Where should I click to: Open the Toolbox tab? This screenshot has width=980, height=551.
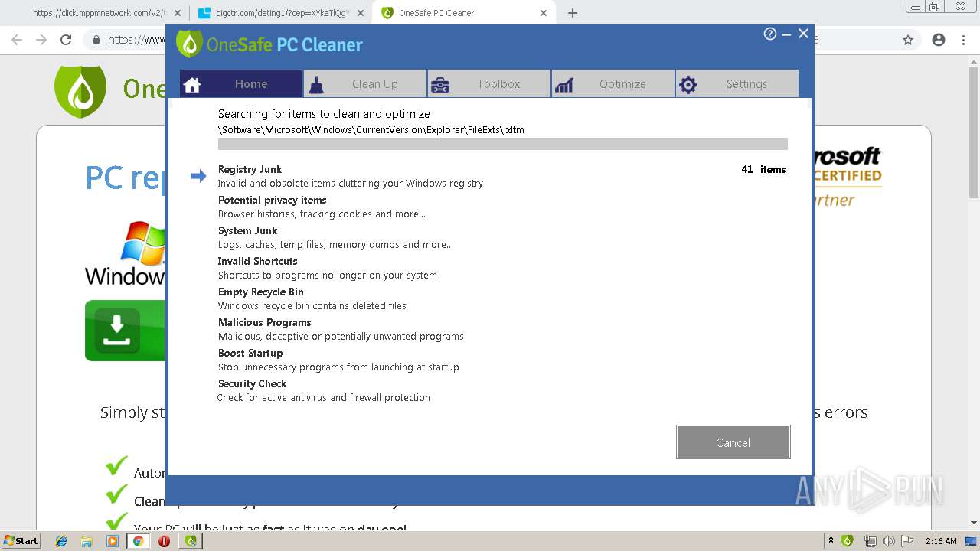(489, 84)
